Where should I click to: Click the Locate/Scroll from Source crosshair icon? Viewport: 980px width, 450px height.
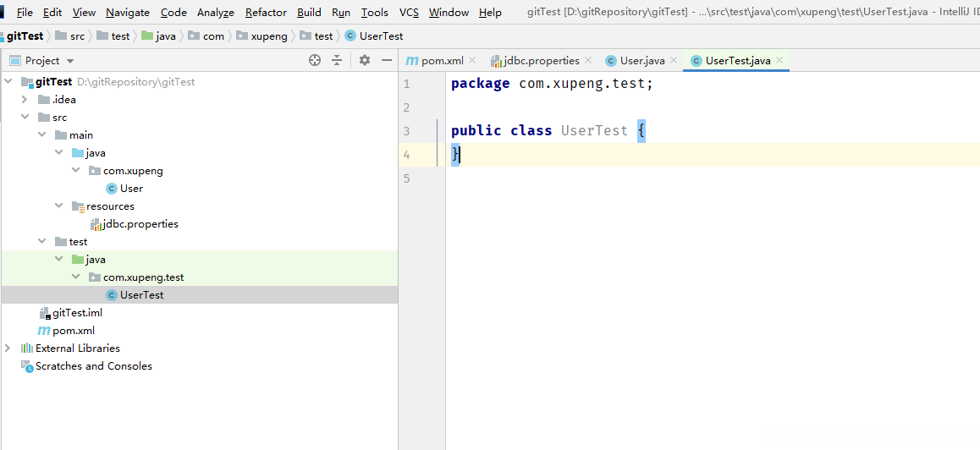315,60
